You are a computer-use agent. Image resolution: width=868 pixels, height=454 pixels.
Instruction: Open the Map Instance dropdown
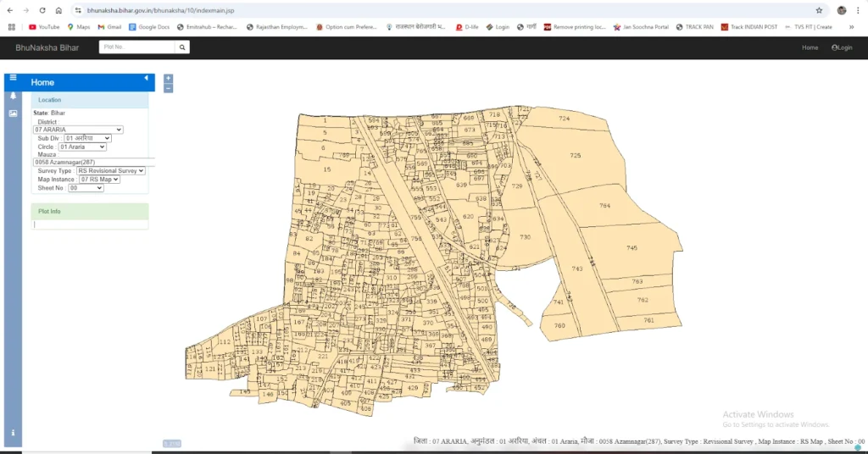pyautogui.click(x=99, y=180)
